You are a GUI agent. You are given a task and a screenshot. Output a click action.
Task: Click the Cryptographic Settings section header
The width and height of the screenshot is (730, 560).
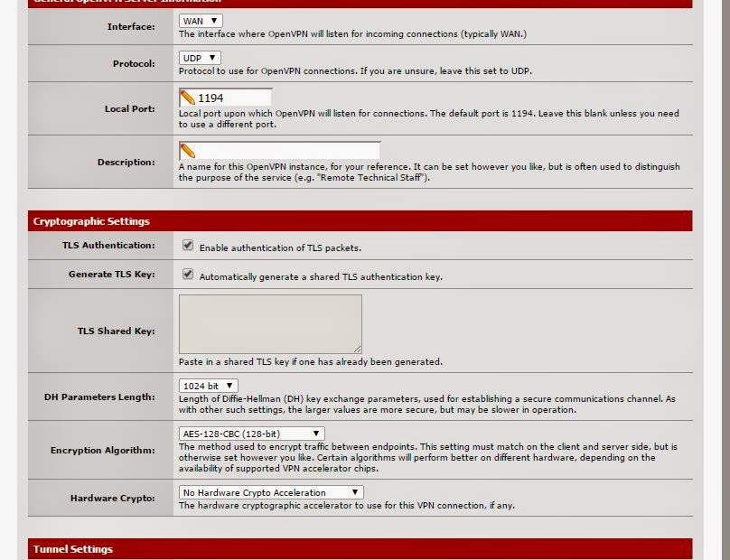click(x=360, y=221)
